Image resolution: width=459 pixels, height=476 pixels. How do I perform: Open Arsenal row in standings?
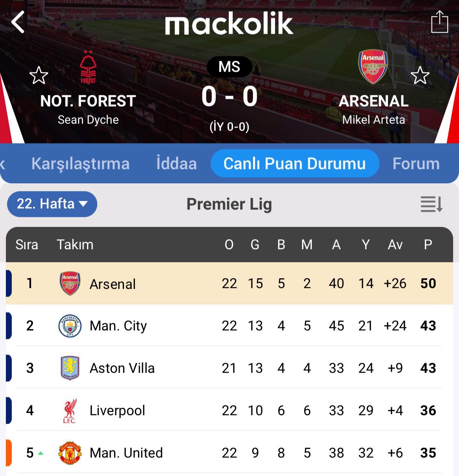tap(113, 284)
